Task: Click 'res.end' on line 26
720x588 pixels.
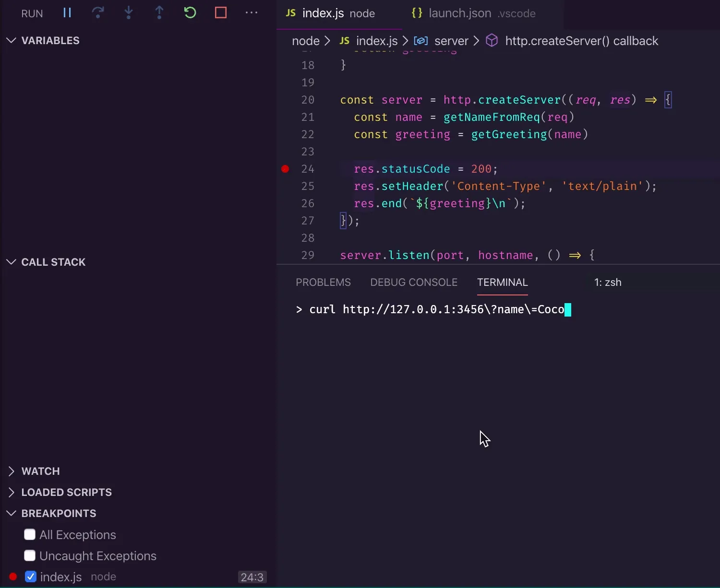Action: 378,203
